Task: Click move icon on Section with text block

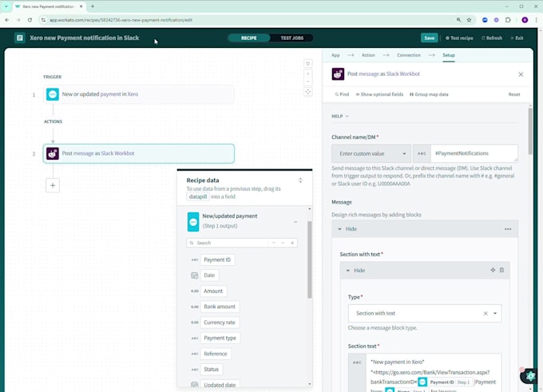Action: click(493, 270)
